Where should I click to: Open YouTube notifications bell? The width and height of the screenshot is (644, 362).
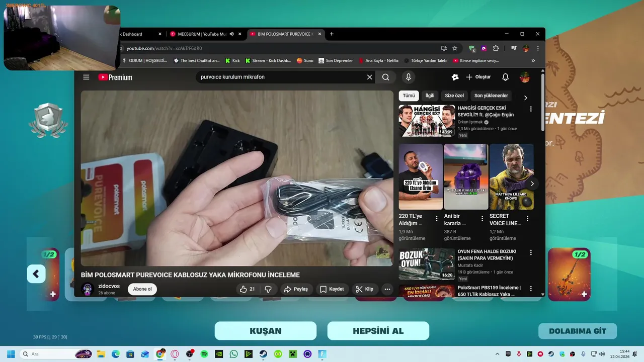point(506,77)
